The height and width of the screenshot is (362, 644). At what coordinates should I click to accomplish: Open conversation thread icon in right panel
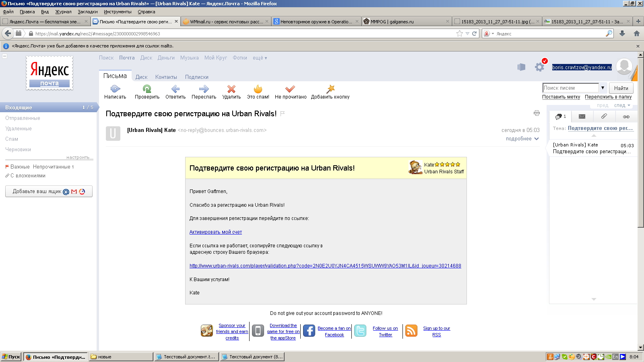tap(561, 116)
